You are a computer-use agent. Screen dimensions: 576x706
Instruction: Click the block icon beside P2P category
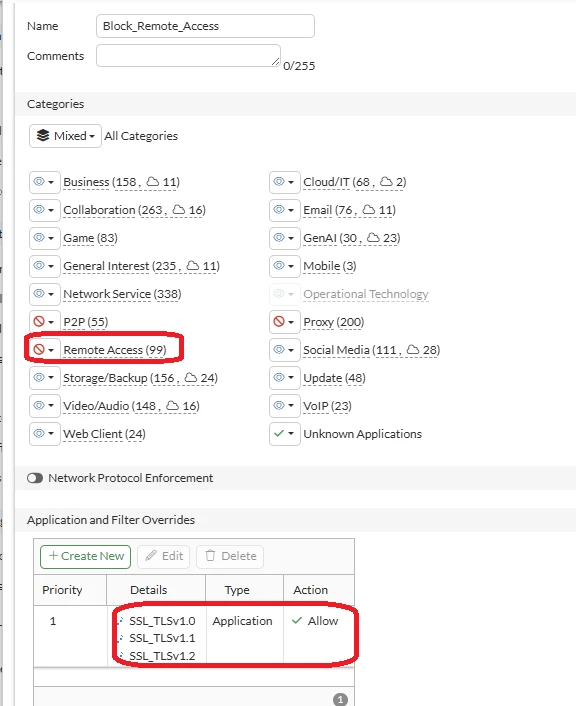pyautogui.click(x=39, y=321)
